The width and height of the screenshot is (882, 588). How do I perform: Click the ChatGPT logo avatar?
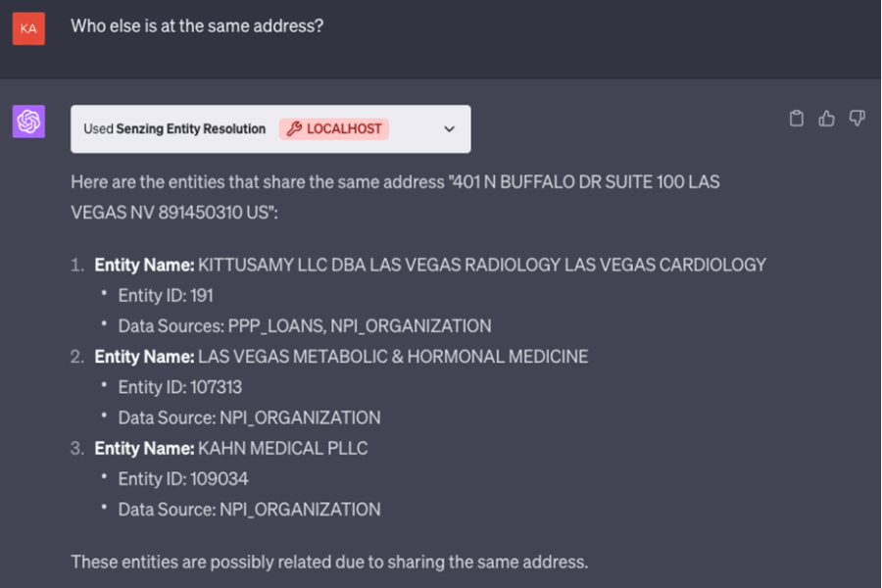point(28,122)
